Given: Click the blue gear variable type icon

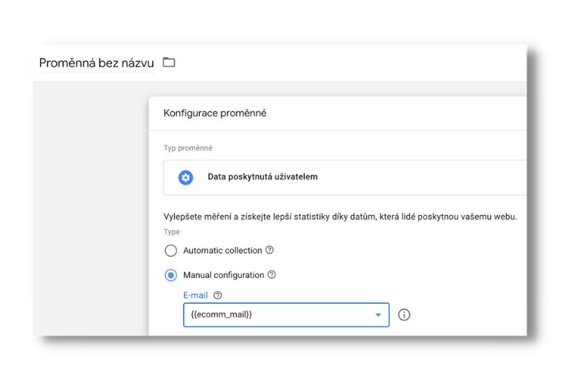Looking at the screenshot, I should click(x=186, y=178).
